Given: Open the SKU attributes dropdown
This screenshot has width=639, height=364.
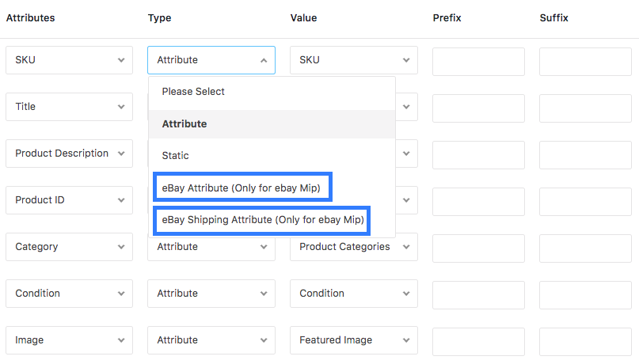Looking at the screenshot, I should click(x=69, y=60).
